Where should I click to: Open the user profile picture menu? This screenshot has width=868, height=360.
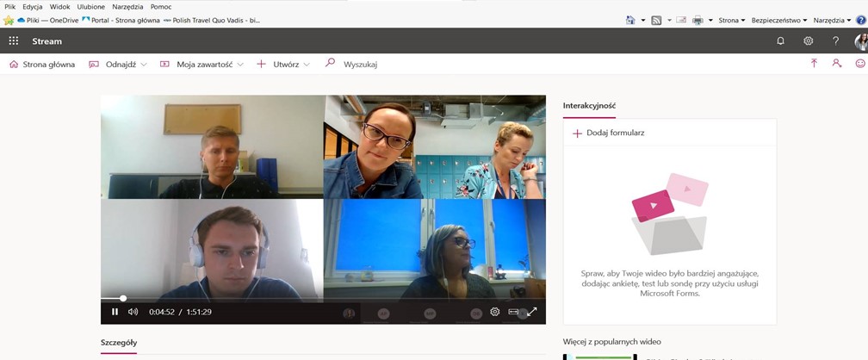tap(861, 41)
